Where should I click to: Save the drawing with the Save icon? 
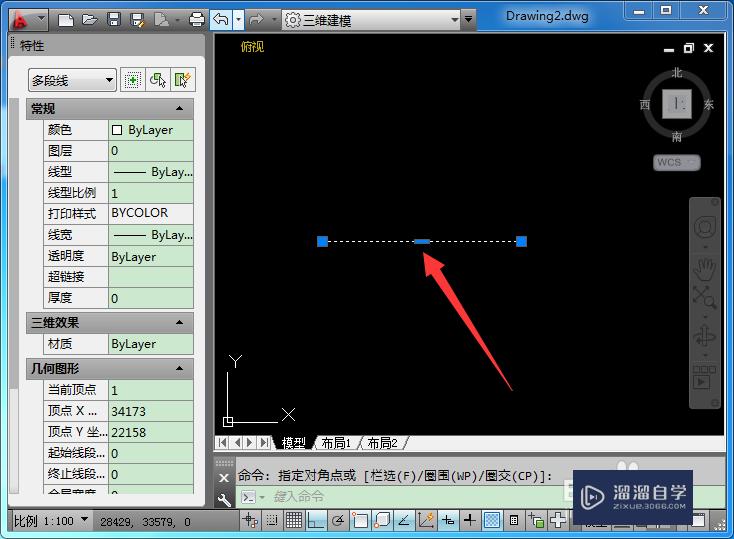(114, 20)
